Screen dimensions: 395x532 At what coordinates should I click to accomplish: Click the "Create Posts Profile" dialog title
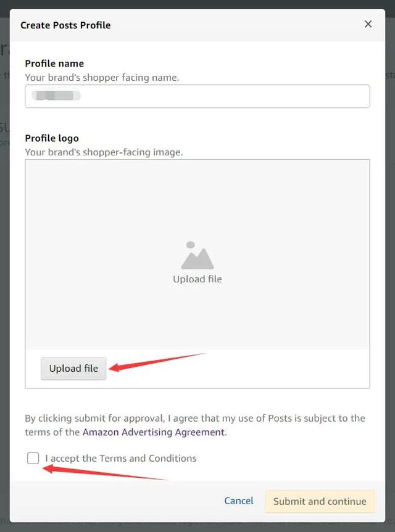click(65, 25)
